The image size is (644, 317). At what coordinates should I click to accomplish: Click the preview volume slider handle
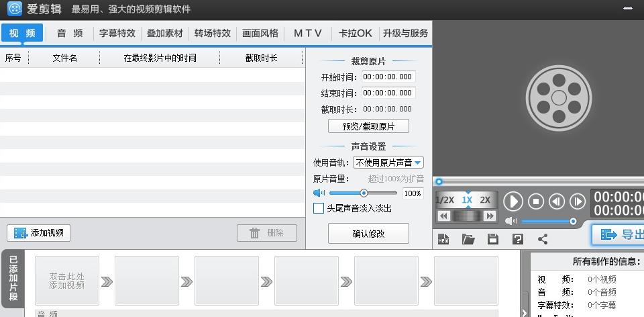[573, 221]
